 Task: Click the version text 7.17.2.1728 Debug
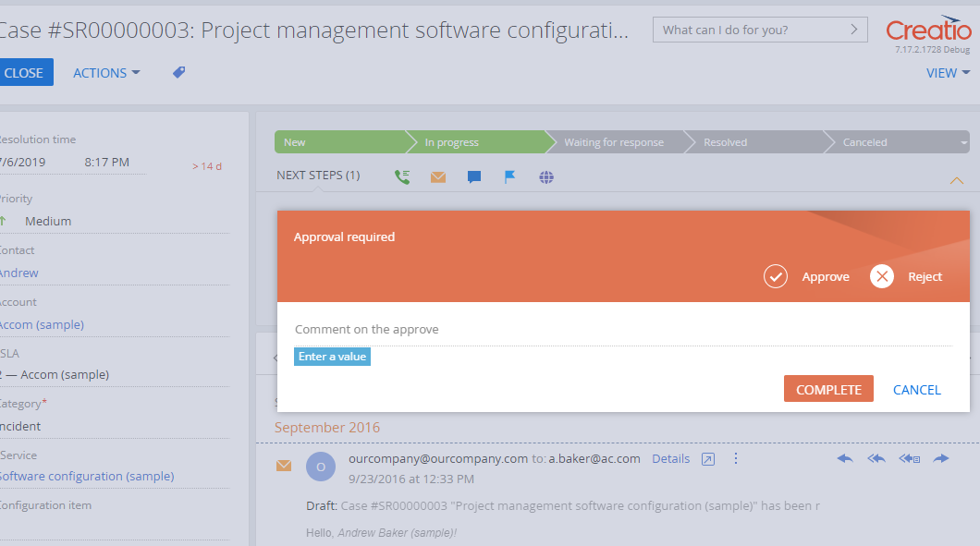(x=932, y=50)
